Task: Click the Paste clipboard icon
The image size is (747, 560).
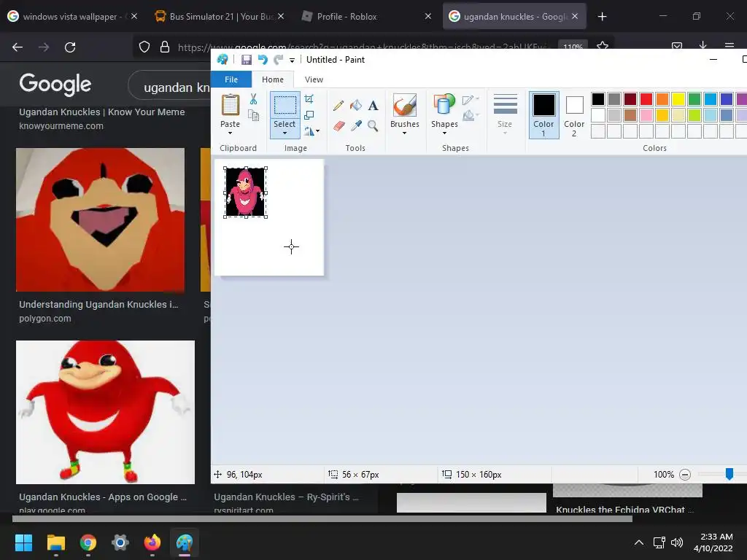Action: coord(231,105)
